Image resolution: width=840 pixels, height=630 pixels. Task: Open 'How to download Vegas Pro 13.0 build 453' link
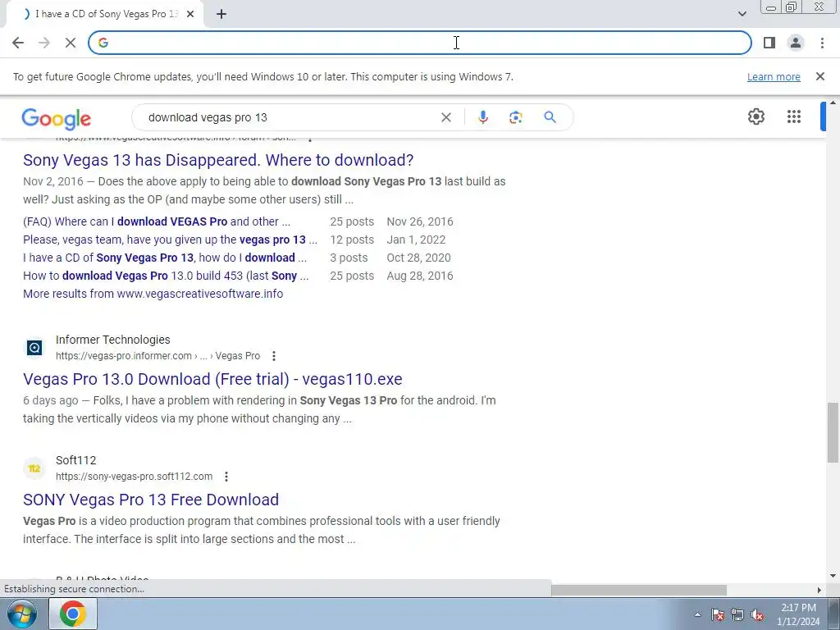pos(166,276)
